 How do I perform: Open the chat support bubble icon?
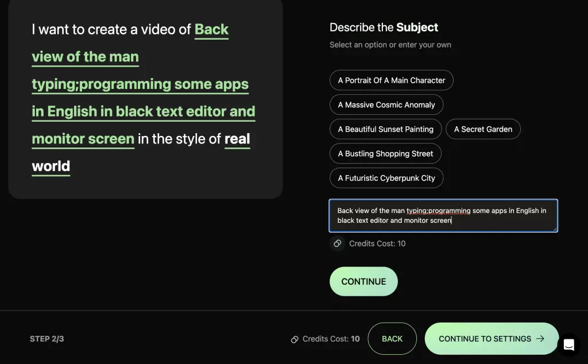pyautogui.click(x=568, y=344)
